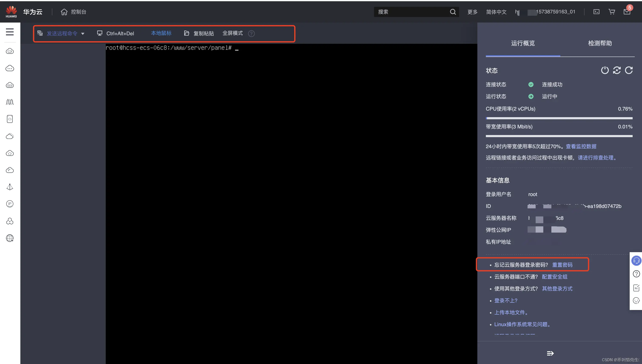Open the shopping cart icon

[x=612, y=12]
